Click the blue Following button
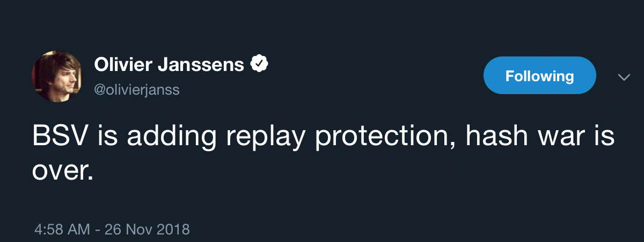The image size is (644, 242). click(x=539, y=76)
